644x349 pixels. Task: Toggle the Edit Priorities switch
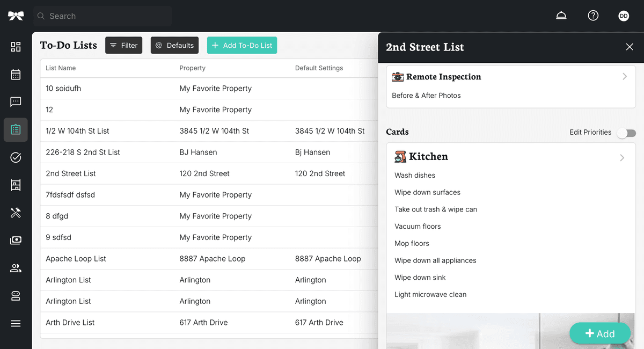(626, 132)
